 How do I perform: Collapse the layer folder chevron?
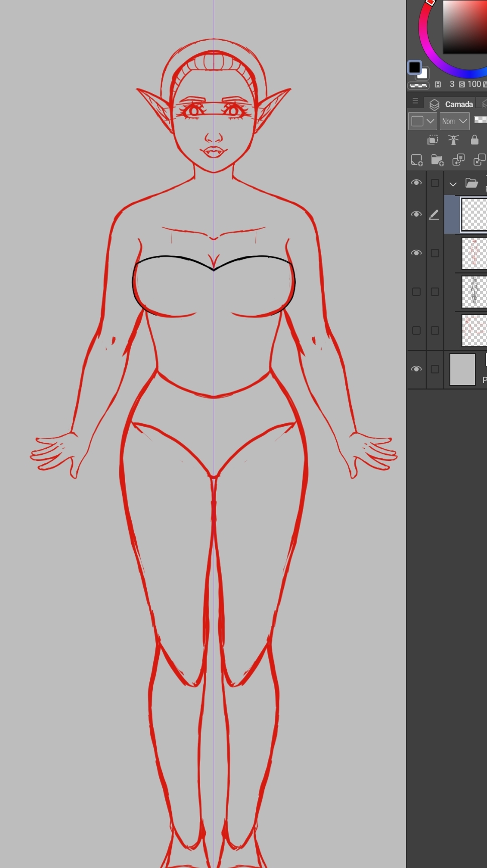click(453, 184)
